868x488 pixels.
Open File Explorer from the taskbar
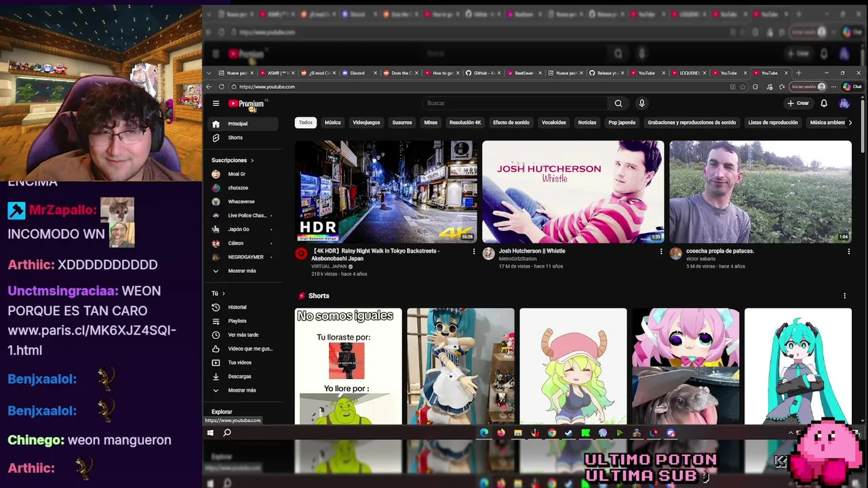pyautogui.click(x=518, y=432)
